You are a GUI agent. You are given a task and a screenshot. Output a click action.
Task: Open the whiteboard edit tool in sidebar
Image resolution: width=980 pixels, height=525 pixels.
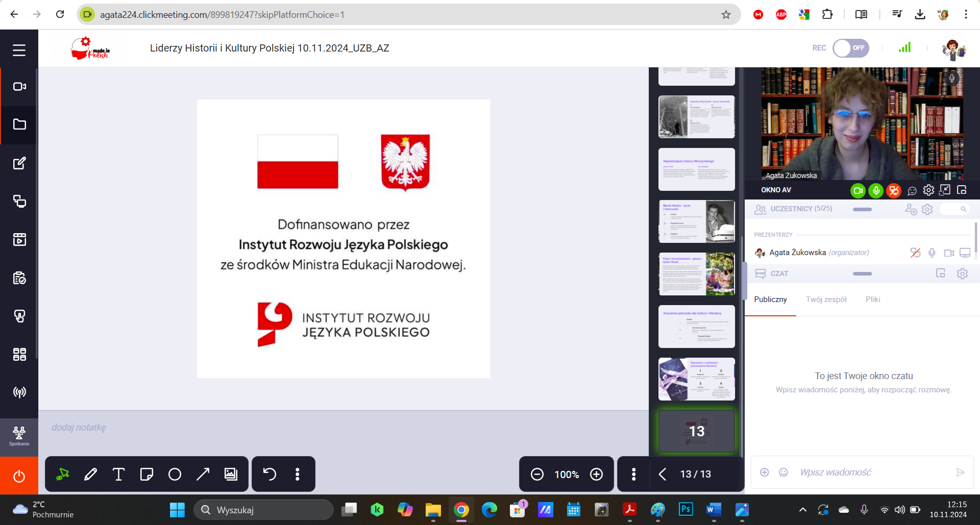coord(19,163)
